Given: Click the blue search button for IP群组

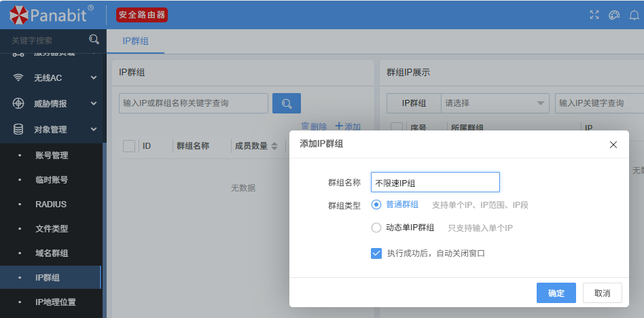Looking at the screenshot, I should click(287, 103).
